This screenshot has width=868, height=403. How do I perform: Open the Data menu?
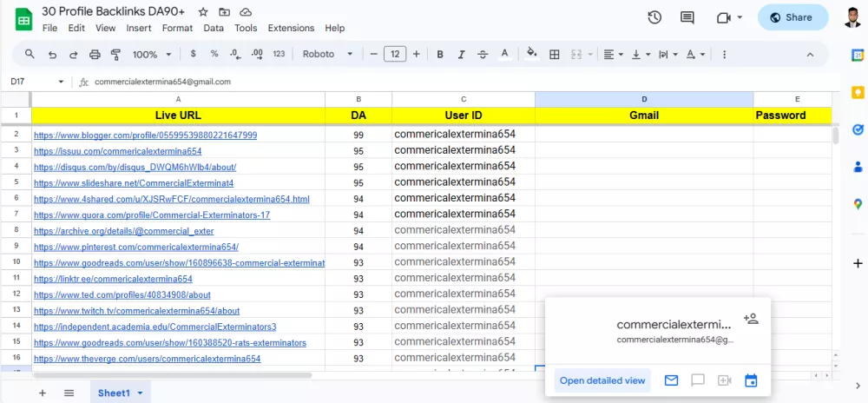click(x=214, y=28)
